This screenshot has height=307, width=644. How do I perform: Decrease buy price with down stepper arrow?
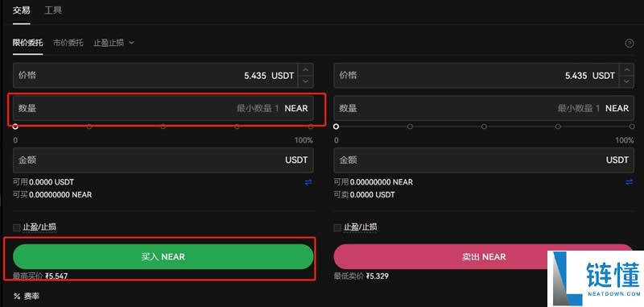click(x=305, y=81)
